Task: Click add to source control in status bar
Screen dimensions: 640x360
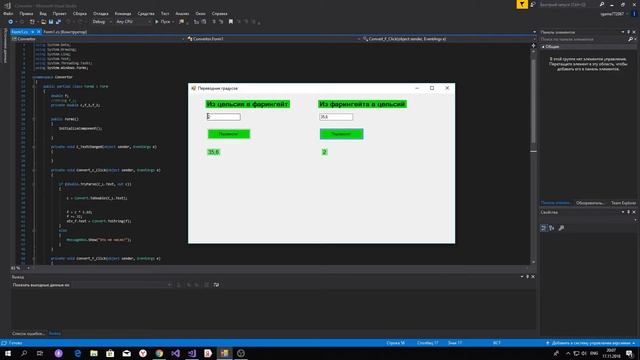Action: pyautogui.click(x=590, y=343)
